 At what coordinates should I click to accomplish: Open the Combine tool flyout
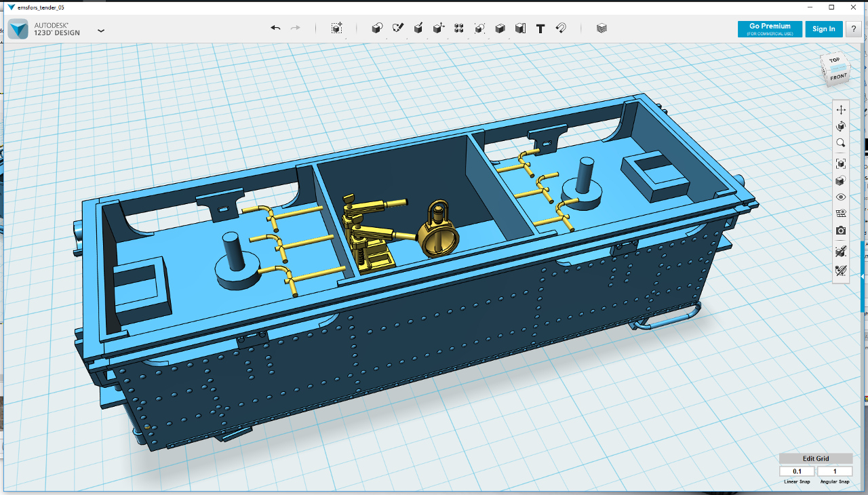coord(500,28)
